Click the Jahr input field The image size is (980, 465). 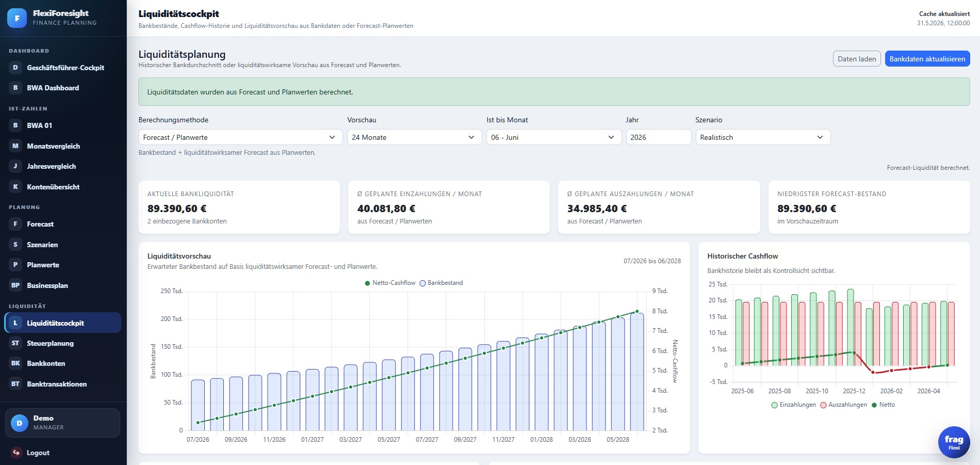coord(658,137)
